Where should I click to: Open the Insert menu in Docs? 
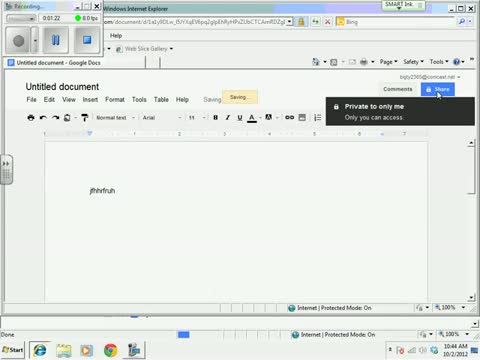click(x=90, y=100)
